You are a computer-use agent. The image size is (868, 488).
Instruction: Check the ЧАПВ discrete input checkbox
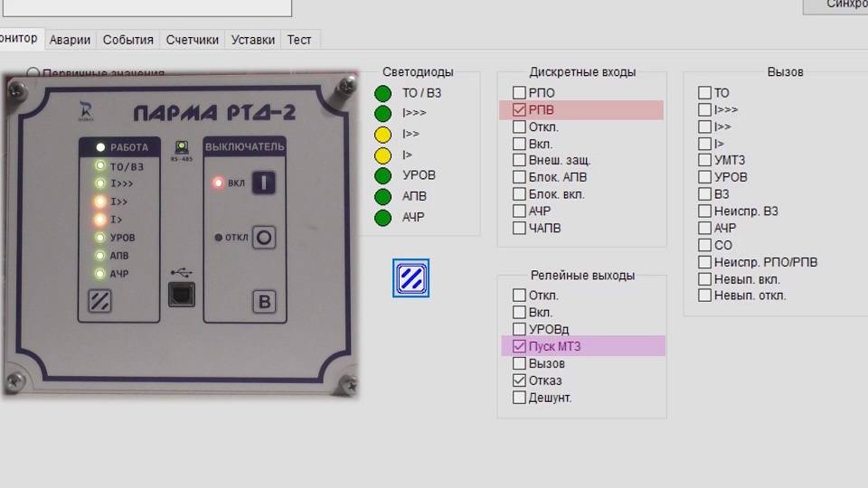click(x=519, y=228)
